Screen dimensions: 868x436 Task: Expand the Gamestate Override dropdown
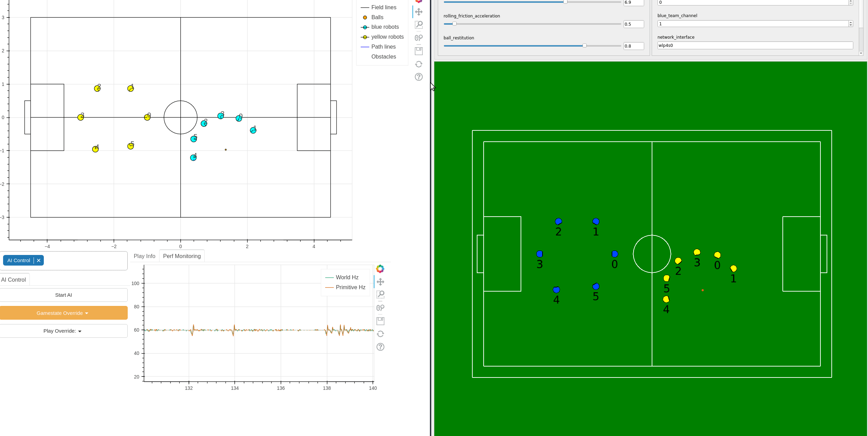63,312
